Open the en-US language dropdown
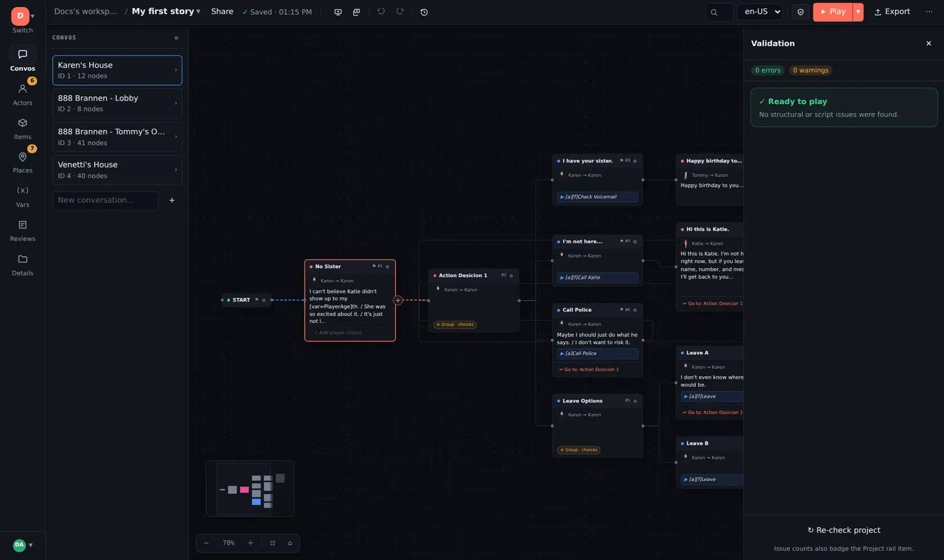Image resolution: width=944 pixels, height=560 pixels. coord(760,12)
